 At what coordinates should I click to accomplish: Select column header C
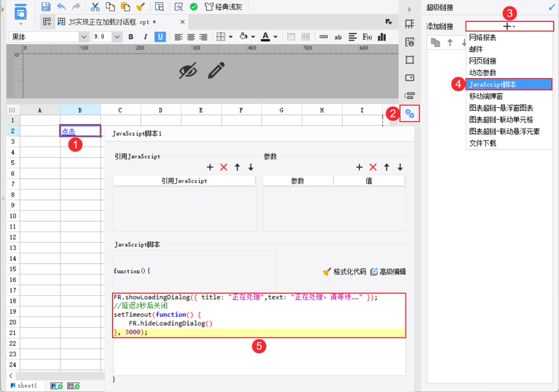coord(120,110)
